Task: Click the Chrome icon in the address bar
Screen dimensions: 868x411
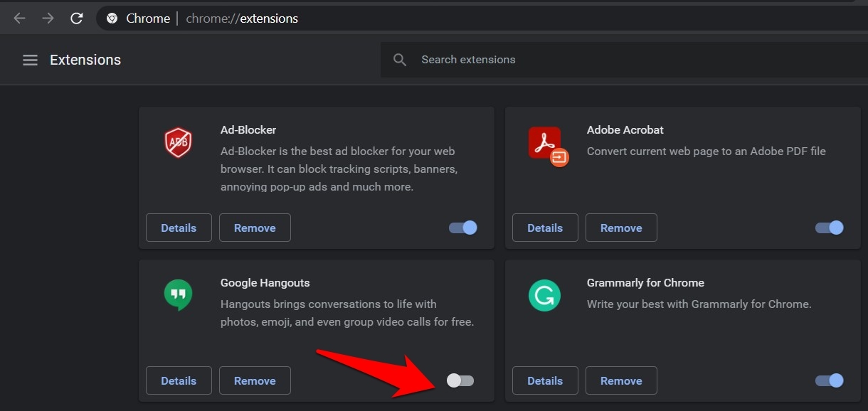Action: pos(112,18)
